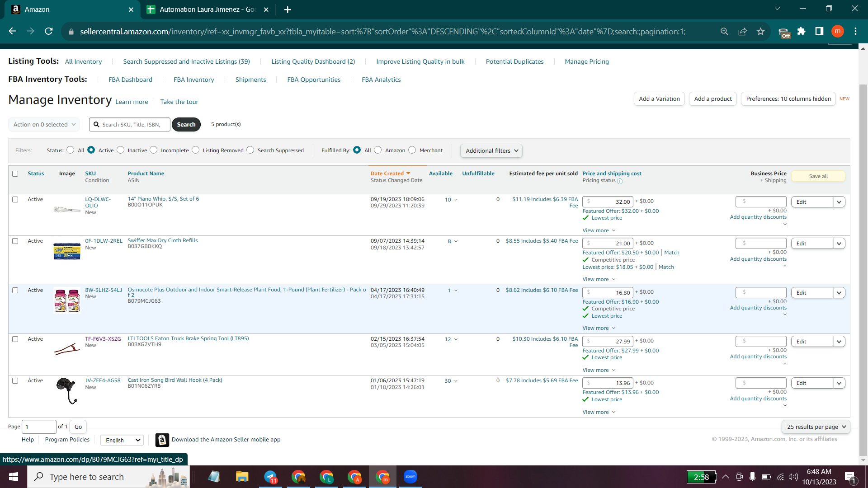Click the volume icon in system tray
The image size is (868, 488).
coord(793,477)
